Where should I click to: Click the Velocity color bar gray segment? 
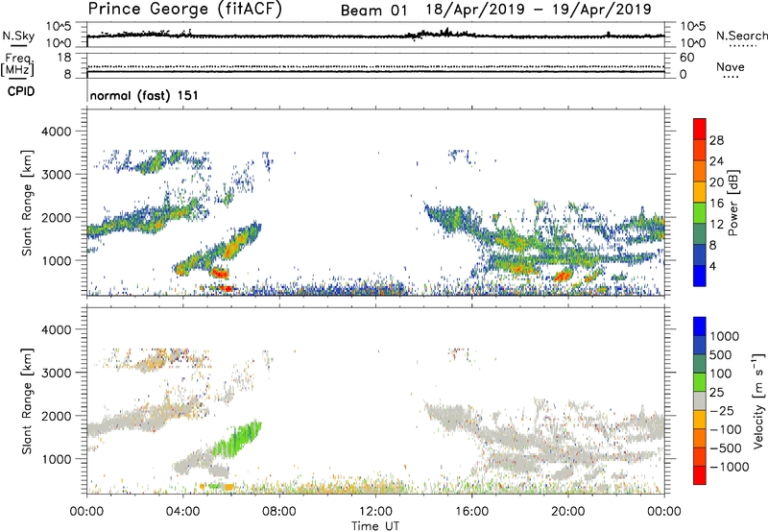point(700,400)
